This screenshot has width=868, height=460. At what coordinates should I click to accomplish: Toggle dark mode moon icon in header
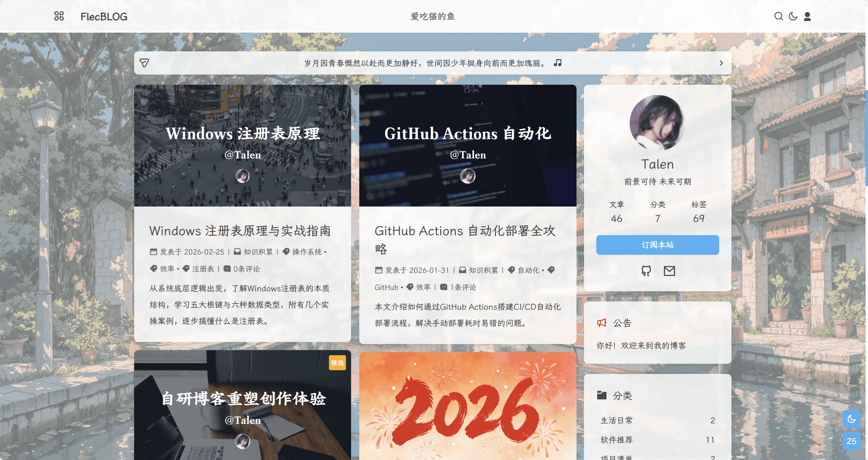coord(793,16)
